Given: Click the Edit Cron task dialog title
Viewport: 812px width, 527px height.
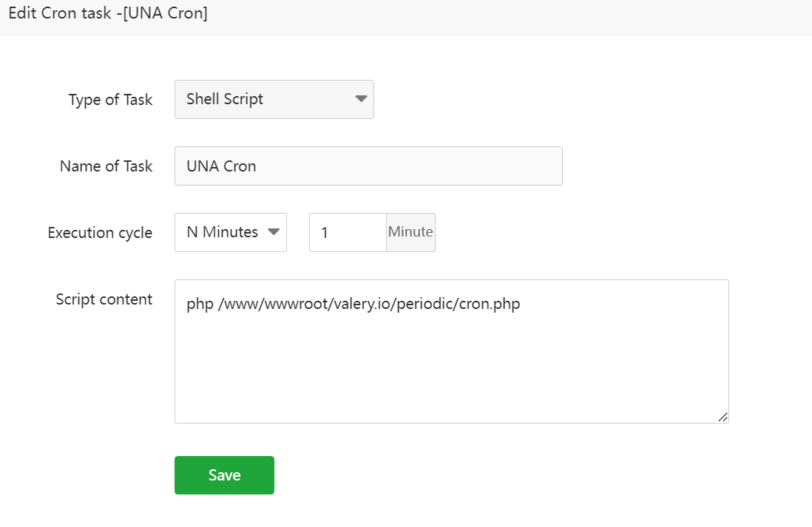Looking at the screenshot, I should point(108,14).
